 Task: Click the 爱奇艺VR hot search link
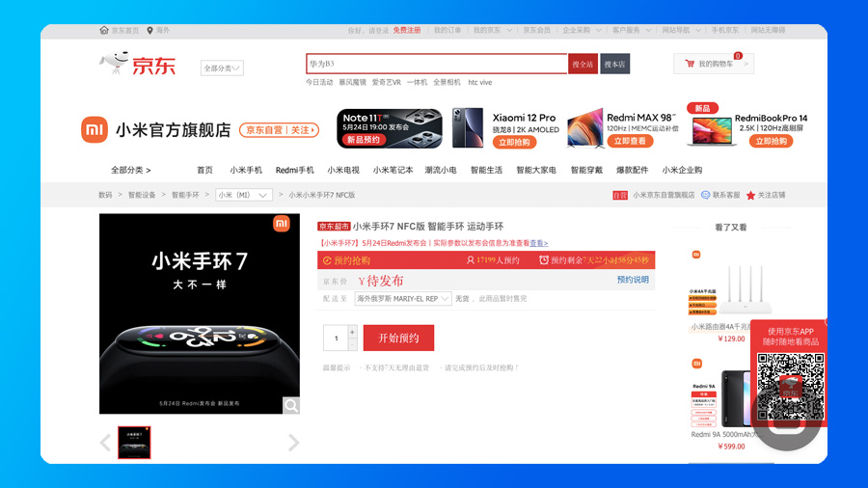click(386, 82)
